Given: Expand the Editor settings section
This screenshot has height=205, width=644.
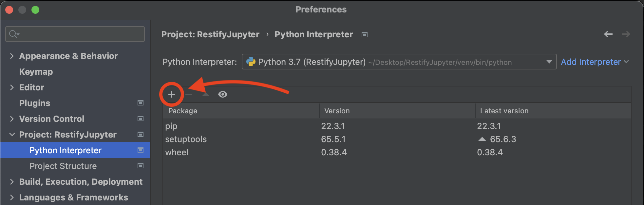Looking at the screenshot, I should tap(12, 87).
